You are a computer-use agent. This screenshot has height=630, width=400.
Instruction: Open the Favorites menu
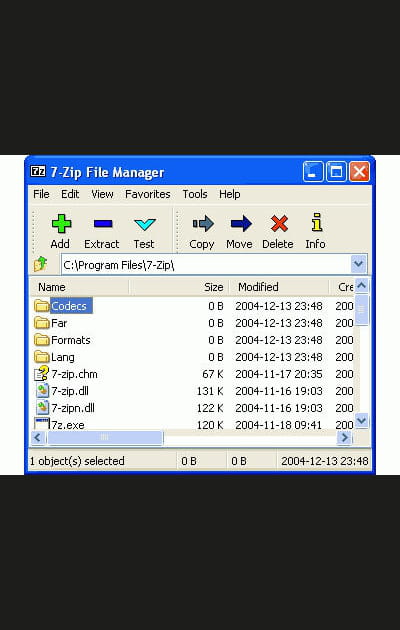click(147, 194)
